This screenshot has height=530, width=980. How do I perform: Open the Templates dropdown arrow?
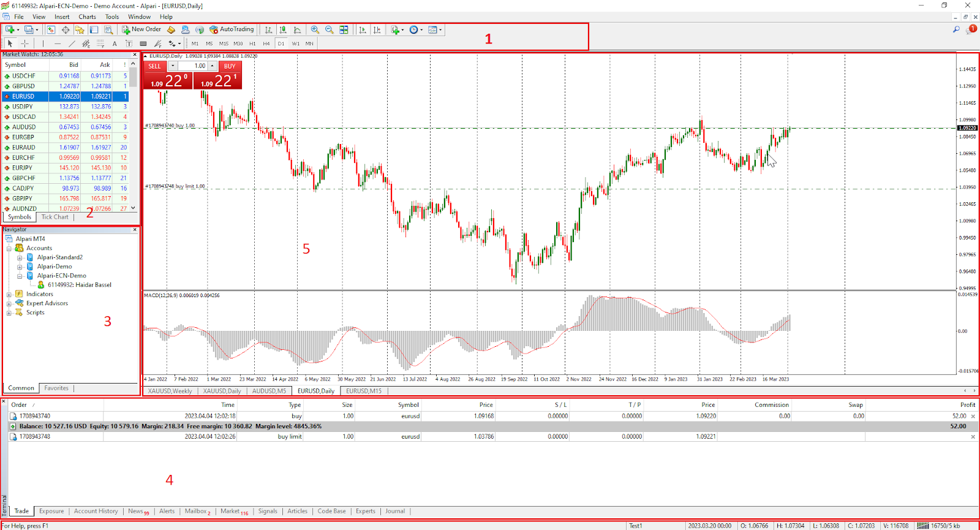[x=440, y=29]
